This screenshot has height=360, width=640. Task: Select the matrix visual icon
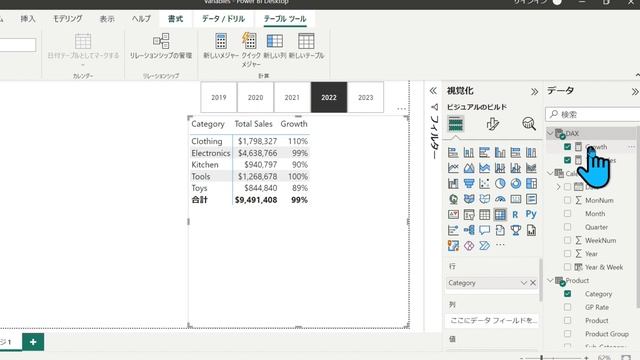coord(500,215)
